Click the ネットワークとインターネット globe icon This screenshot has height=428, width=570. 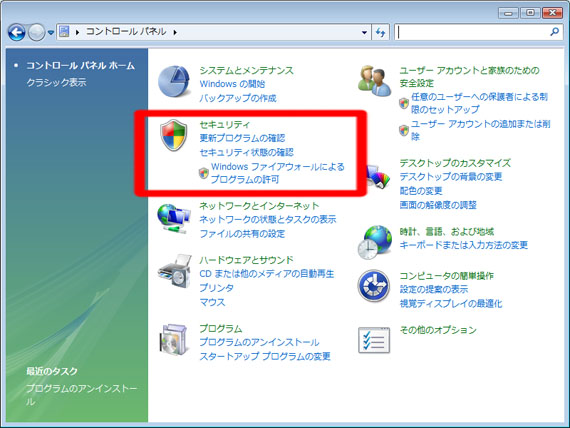(x=174, y=219)
